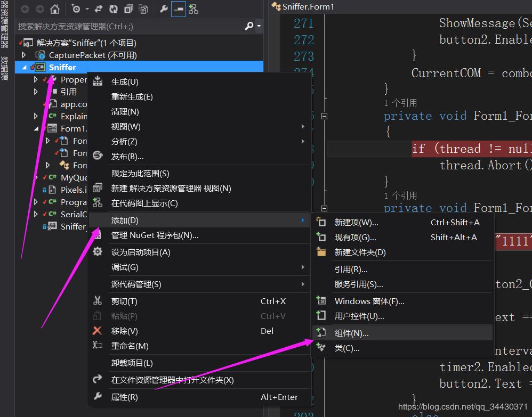
Task: Select 类(C)... to add a class
Action: pyautogui.click(x=402, y=348)
